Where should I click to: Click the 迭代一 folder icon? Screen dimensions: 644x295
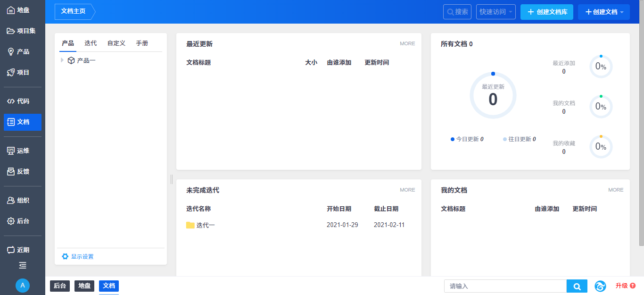[190, 225]
